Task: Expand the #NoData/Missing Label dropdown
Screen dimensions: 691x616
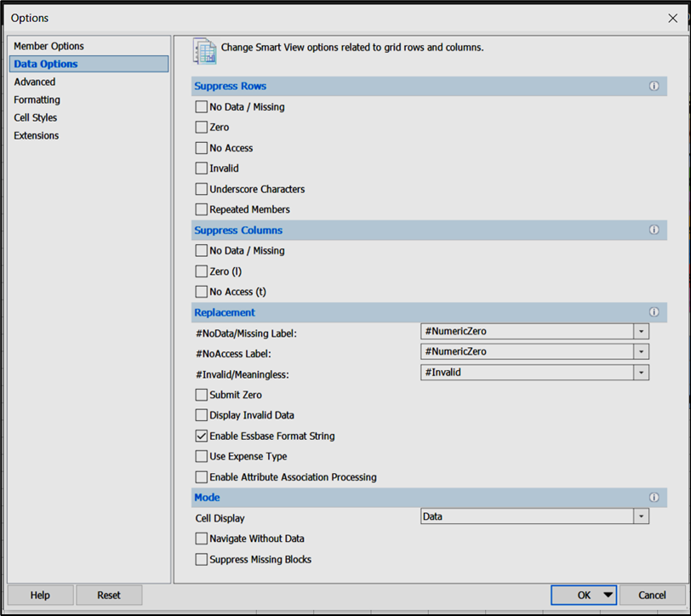Action: coord(641,331)
